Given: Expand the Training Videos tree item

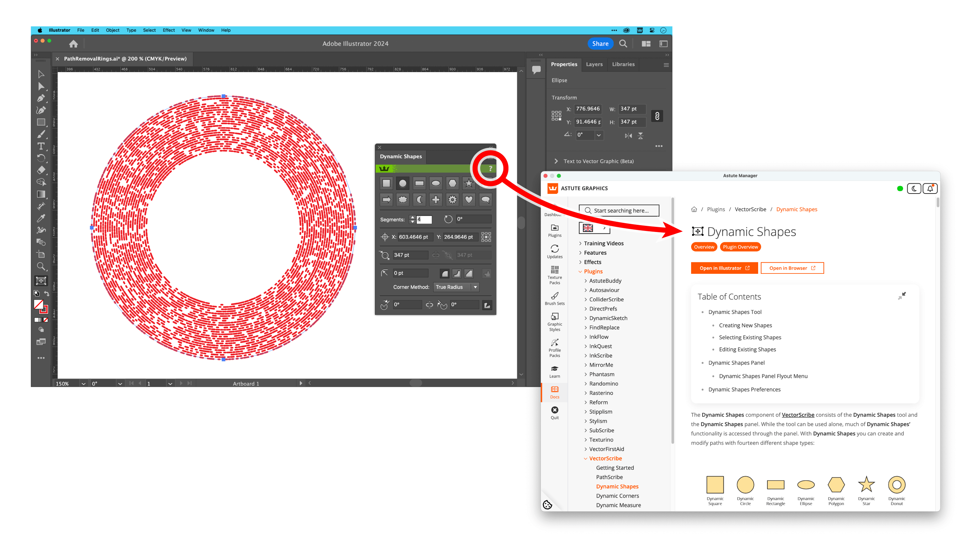Looking at the screenshot, I should click(580, 244).
